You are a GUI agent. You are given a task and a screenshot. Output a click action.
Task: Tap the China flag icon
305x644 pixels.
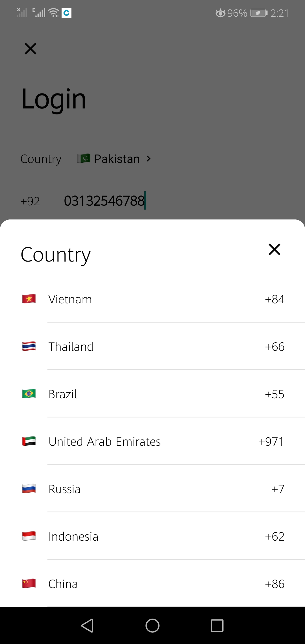29,584
